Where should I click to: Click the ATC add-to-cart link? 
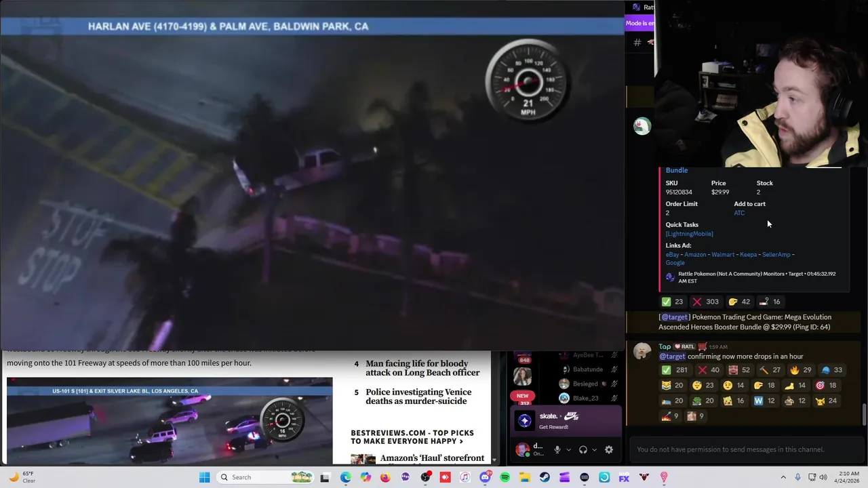click(x=739, y=213)
